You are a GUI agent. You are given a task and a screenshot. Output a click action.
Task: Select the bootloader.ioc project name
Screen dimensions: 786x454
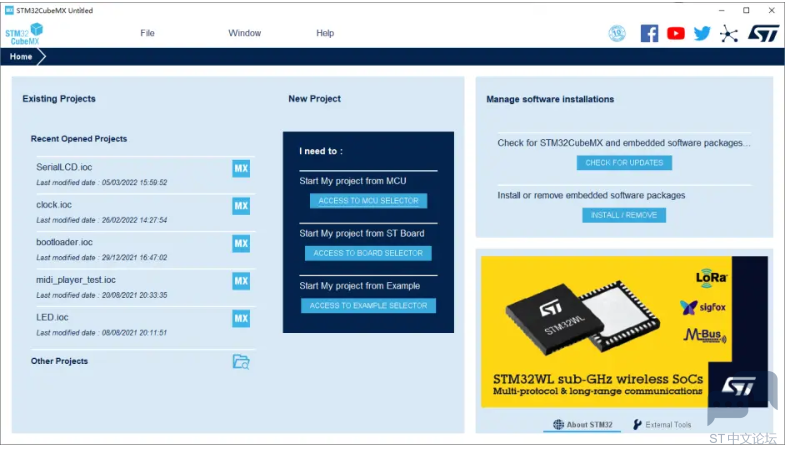pos(65,242)
